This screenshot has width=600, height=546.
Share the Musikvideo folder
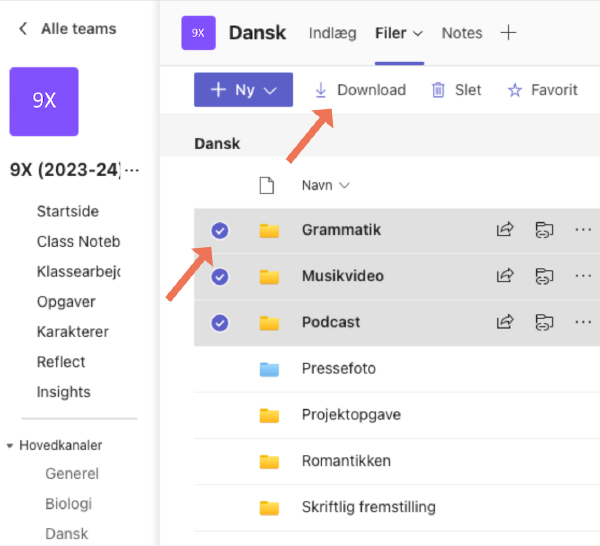(505, 275)
